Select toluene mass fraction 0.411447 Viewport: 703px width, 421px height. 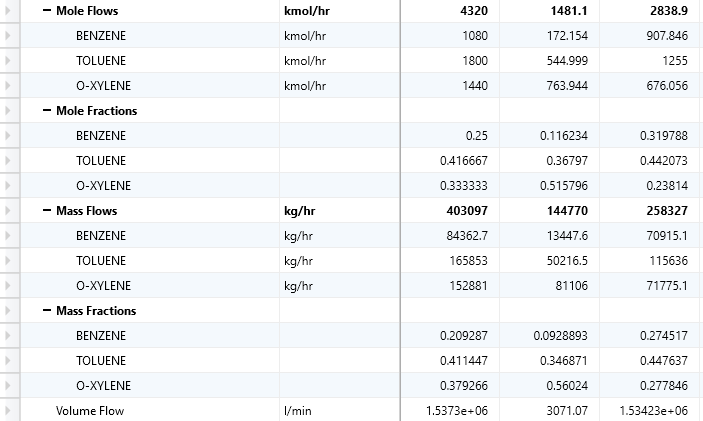(x=464, y=361)
